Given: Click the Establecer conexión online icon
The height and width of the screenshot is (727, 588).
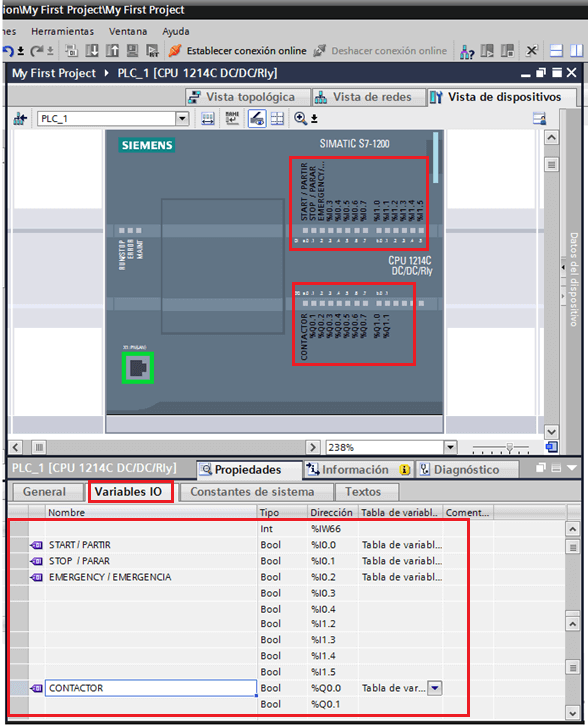Looking at the screenshot, I should point(175,51).
